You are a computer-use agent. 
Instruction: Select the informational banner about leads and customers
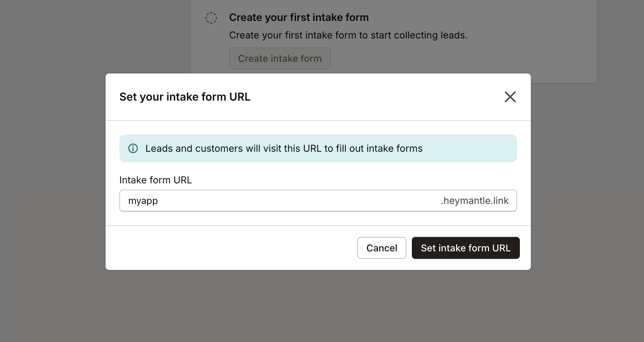pos(318,148)
